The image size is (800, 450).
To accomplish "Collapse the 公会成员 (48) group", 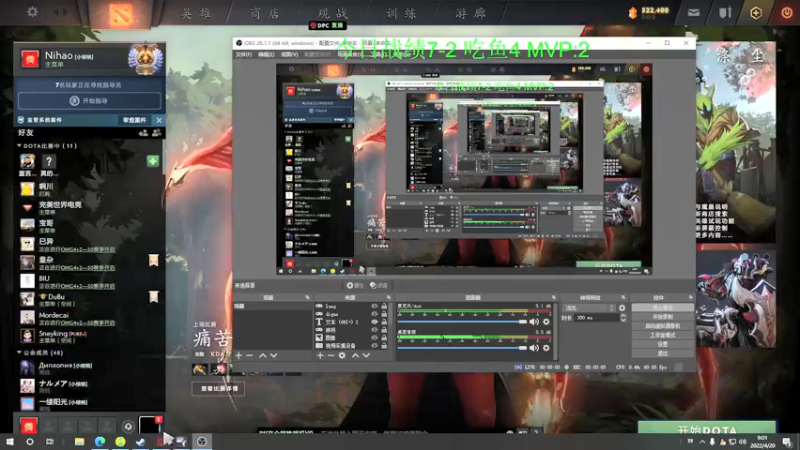I will [x=19, y=353].
